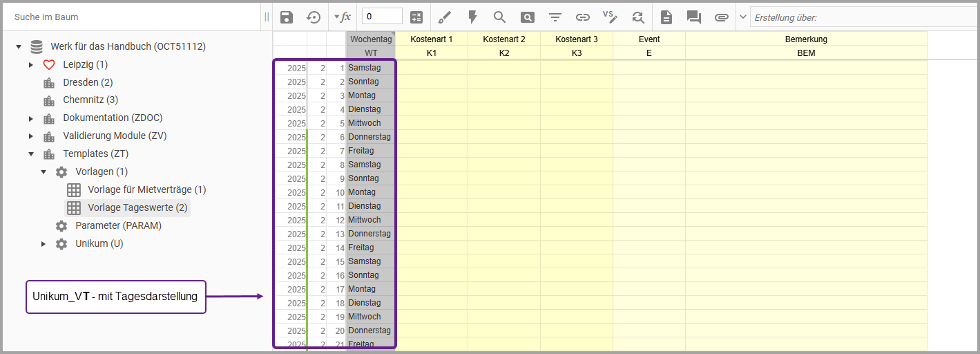
Task: Expand the Unikum (U) tree node
Action: 44,244
